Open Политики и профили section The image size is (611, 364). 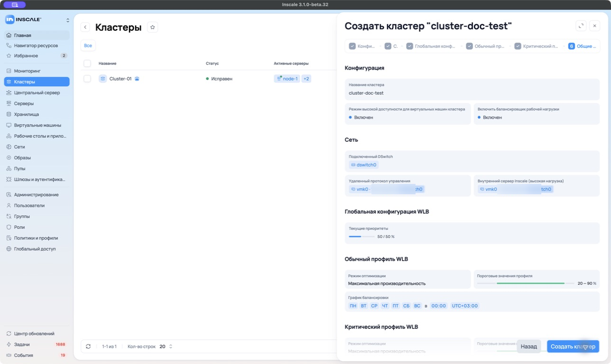coord(37,238)
